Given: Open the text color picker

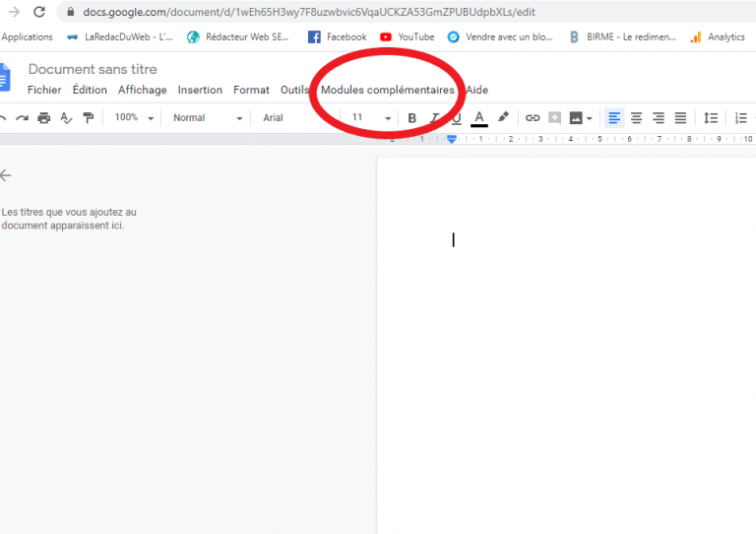Looking at the screenshot, I should (x=479, y=118).
